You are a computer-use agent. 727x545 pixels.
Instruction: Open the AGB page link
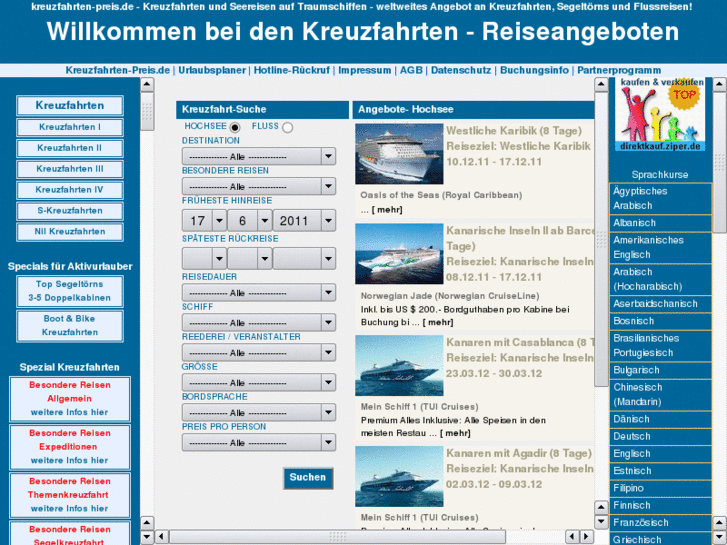(411, 71)
